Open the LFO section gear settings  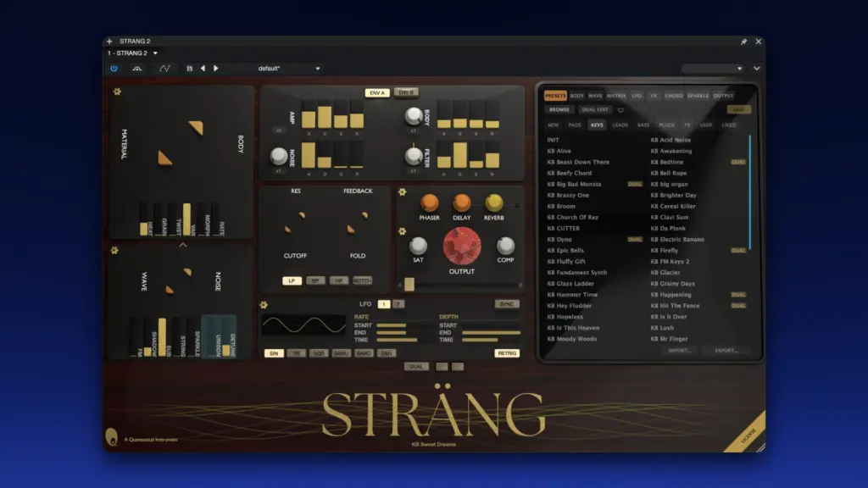pos(264,305)
